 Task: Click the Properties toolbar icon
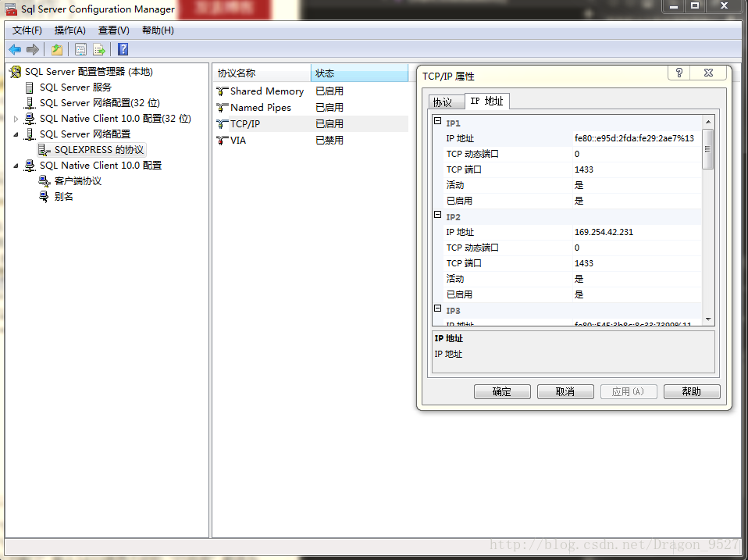[x=80, y=49]
